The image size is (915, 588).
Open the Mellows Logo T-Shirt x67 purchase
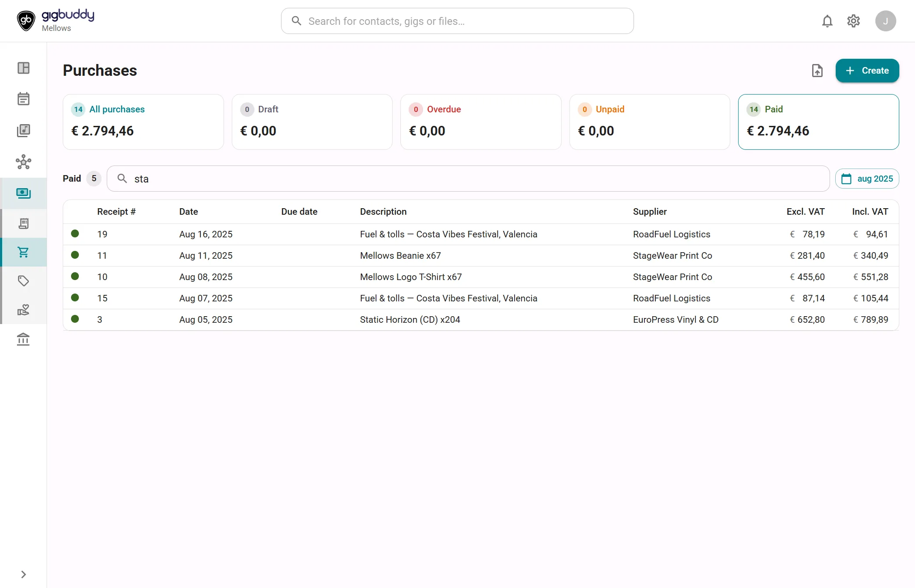(481, 277)
